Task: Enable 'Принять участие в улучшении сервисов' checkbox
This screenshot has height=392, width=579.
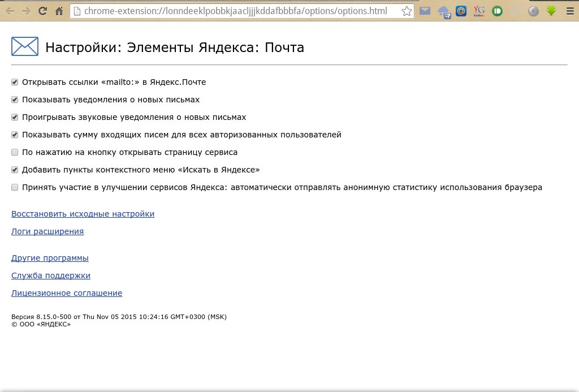Action: pos(15,187)
